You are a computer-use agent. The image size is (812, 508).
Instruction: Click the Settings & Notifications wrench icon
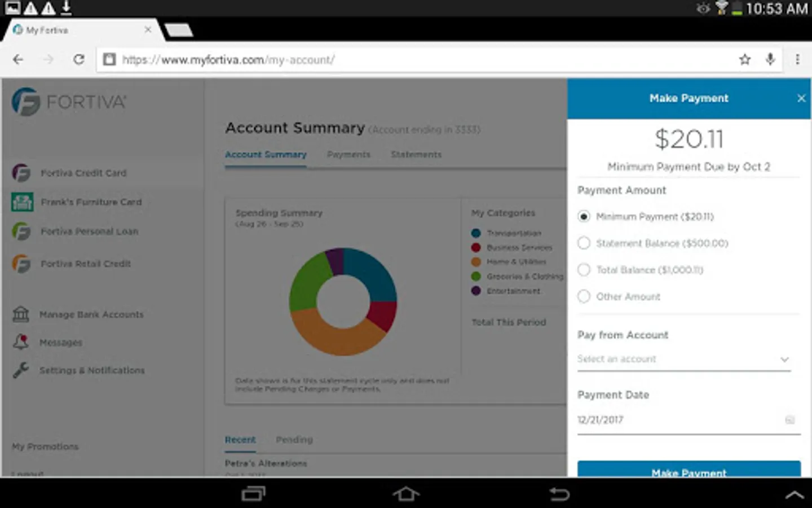pyautogui.click(x=21, y=370)
